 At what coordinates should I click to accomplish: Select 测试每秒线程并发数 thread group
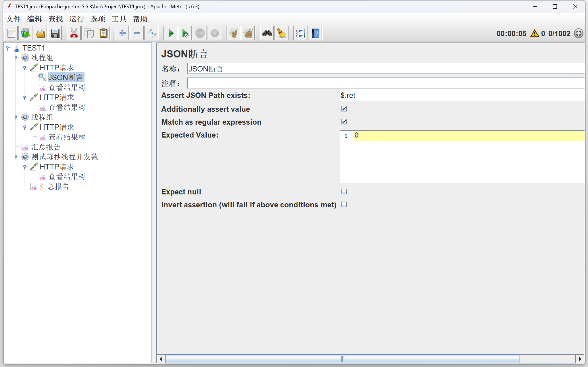(65, 157)
